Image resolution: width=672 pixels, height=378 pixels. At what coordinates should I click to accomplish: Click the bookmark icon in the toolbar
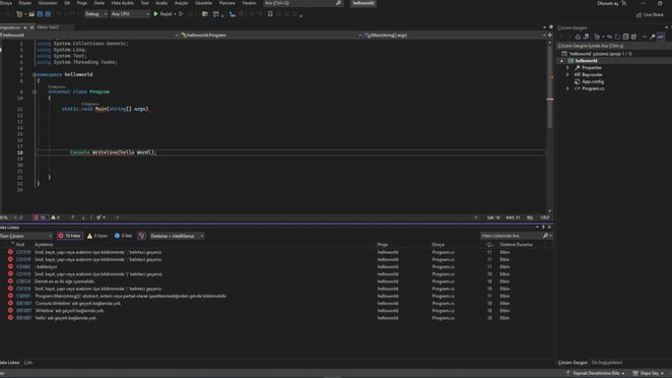(x=270, y=14)
